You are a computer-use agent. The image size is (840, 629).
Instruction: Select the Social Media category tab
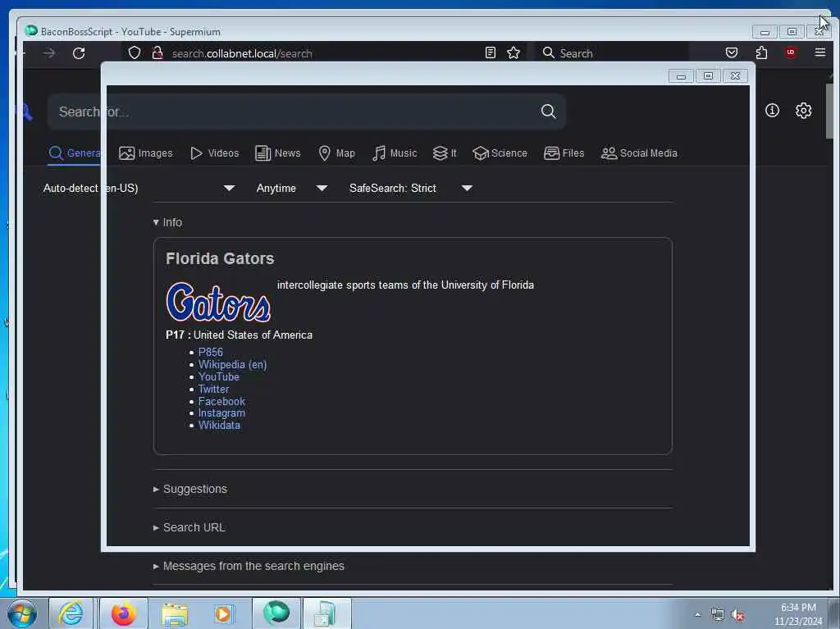pos(639,153)
